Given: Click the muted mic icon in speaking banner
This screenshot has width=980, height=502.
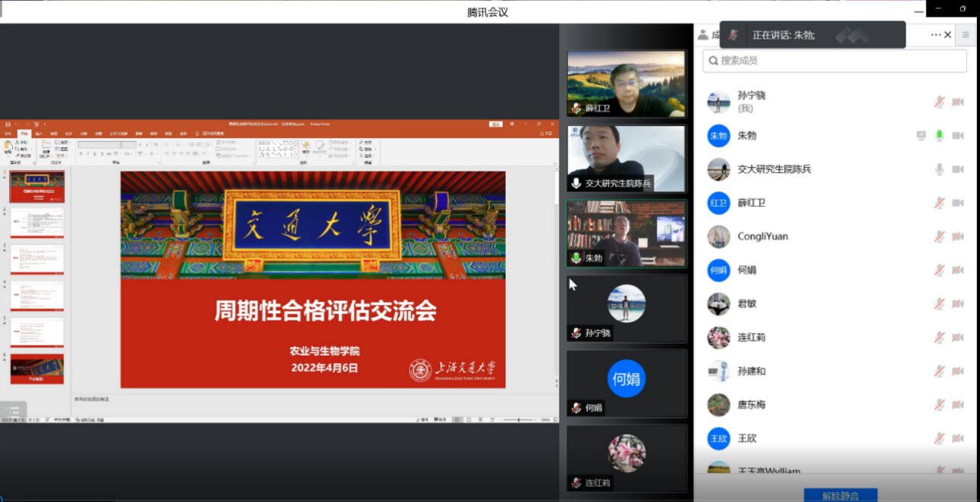Looking at the screenshot, I should (733, 34).
